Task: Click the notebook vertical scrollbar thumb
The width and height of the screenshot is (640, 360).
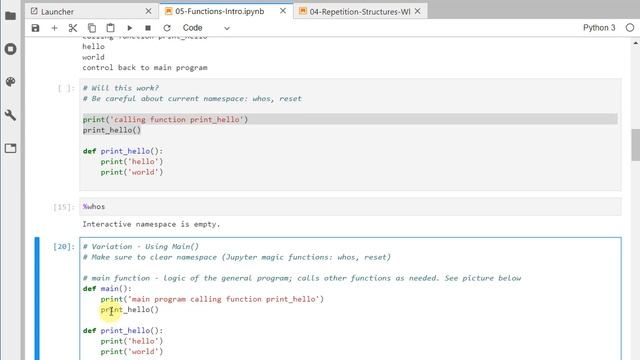Action: click(x=636, y=145)
